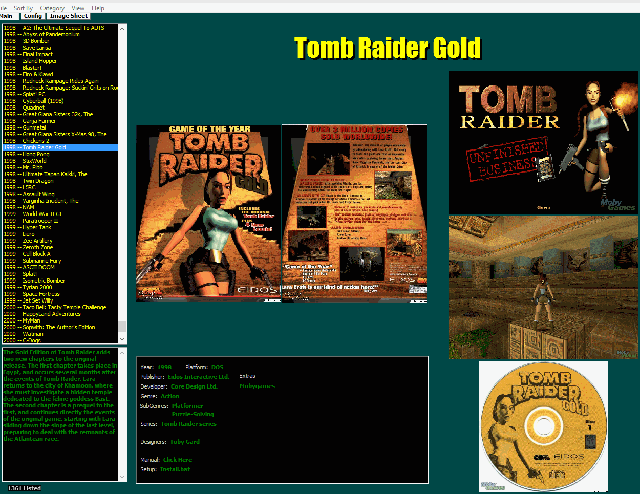Select Quadnet in game list
Screen dimensions: 640x494
tap(60, 107)
